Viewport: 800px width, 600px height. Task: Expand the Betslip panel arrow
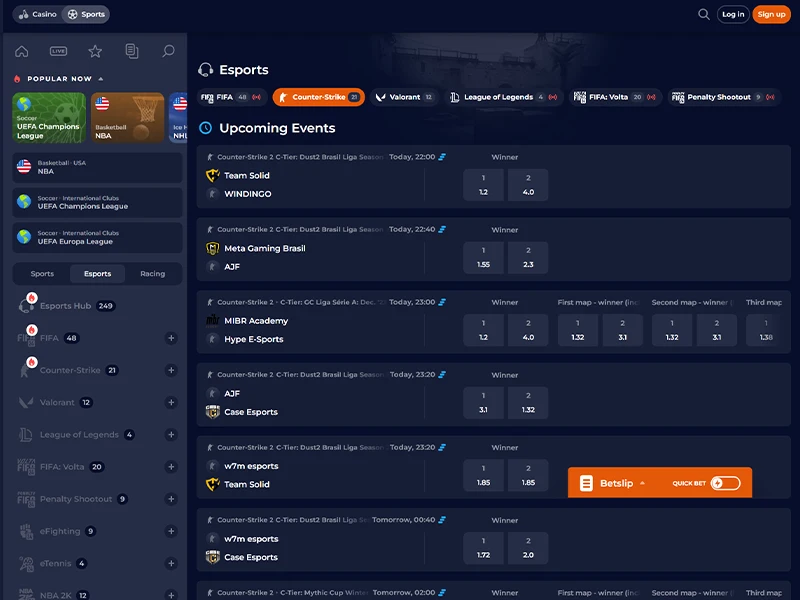pos(642,483)
